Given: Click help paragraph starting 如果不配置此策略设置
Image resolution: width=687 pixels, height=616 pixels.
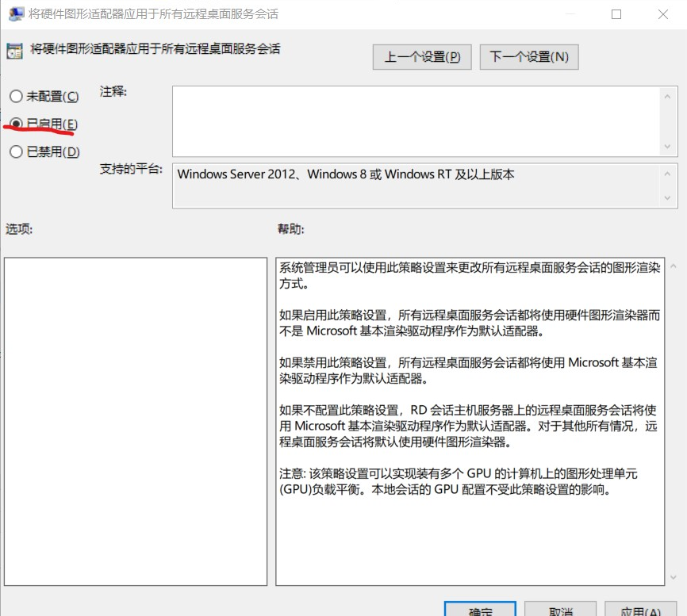Looking at the screenshot, I should (468, 426).
